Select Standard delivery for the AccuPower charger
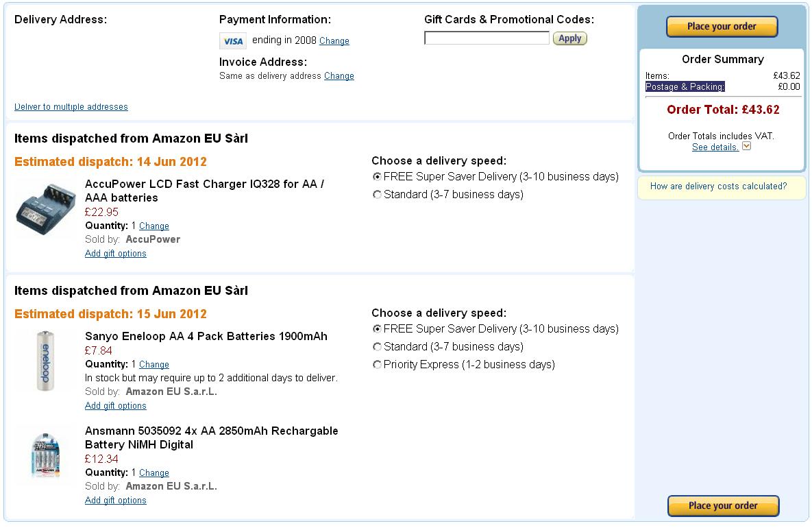812x528 pixels. pos(377,194)
